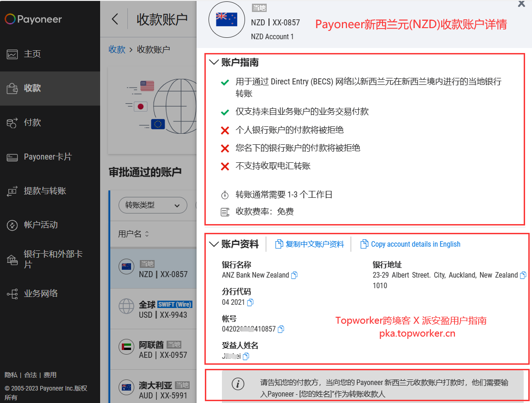Click the info icon in payer notice

pos(238,384)
